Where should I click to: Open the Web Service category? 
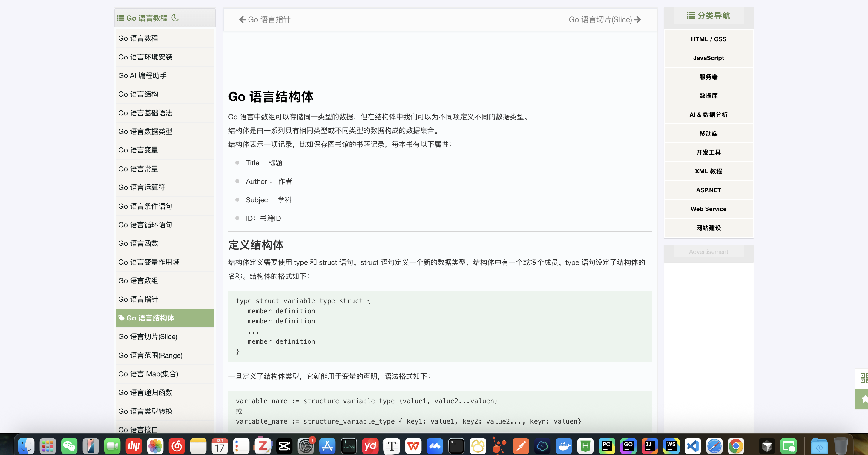click(708, 209)
